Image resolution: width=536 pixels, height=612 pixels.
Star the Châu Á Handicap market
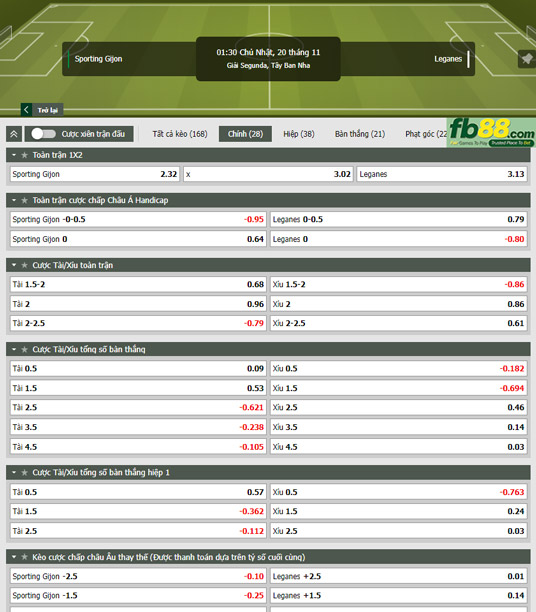click(25, 201)
